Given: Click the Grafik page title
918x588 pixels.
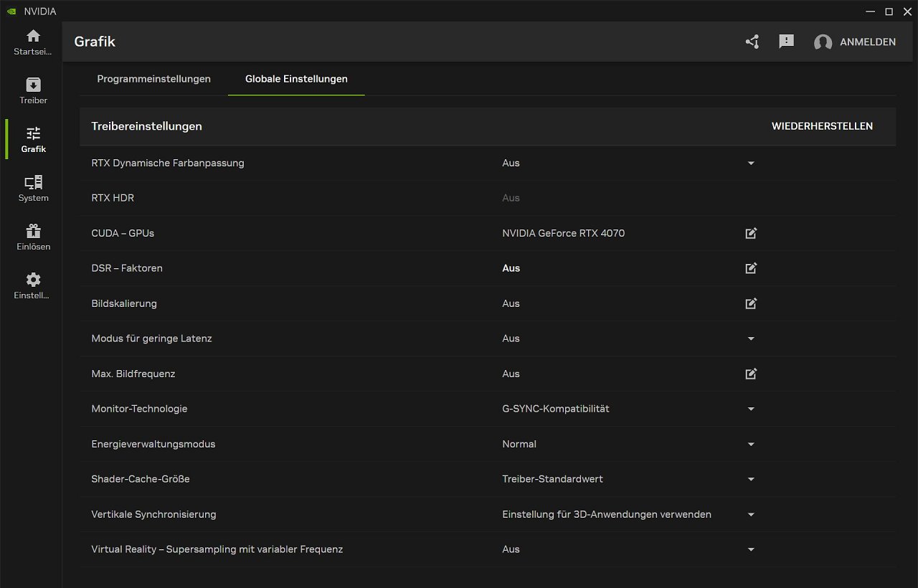Looking at the screenshot, I should click(95, 42).
